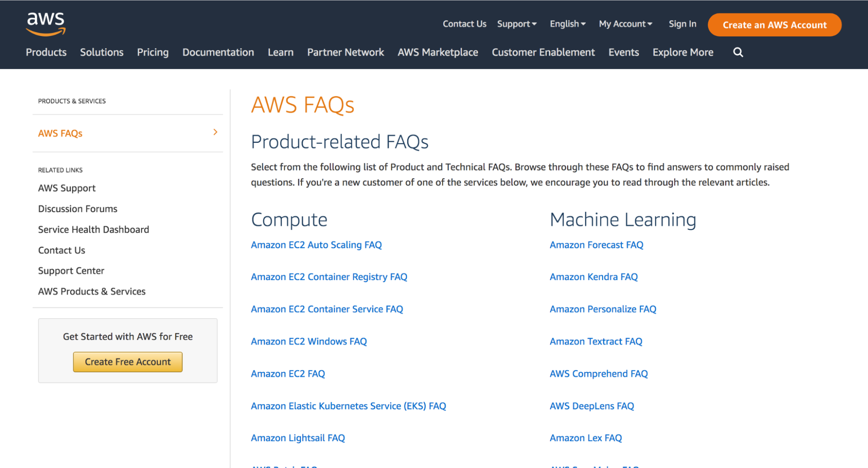Open the Documentation menu

click(x=218, y=52)
